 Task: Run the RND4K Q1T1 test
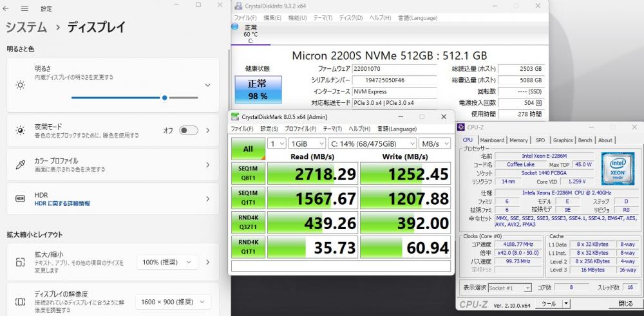[x=248, y=247]
